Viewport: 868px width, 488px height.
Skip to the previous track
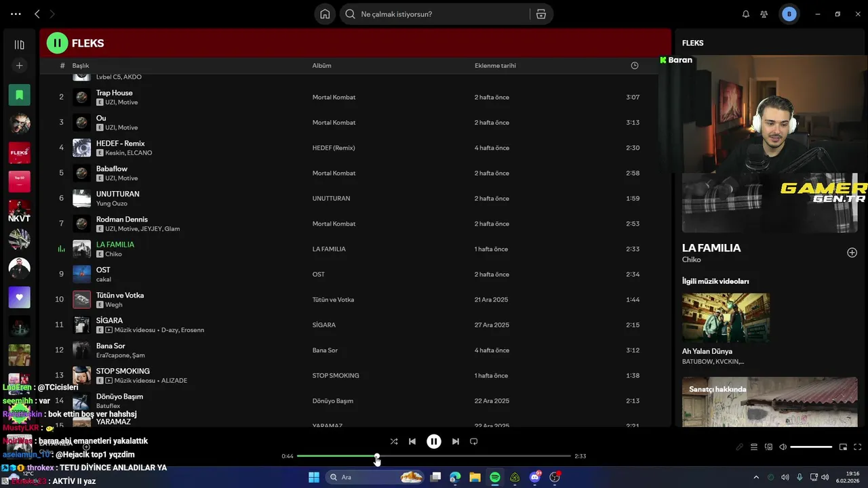coord(412,441)
